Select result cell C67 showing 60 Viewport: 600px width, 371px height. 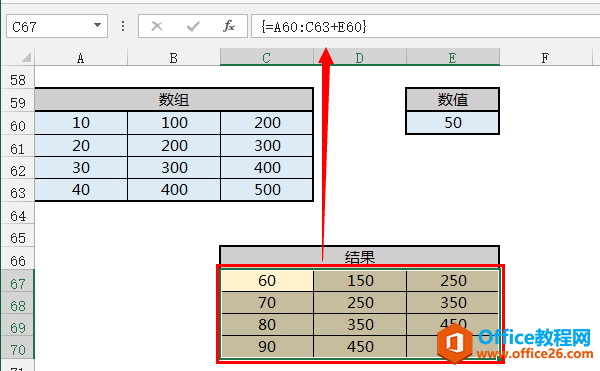267,281
